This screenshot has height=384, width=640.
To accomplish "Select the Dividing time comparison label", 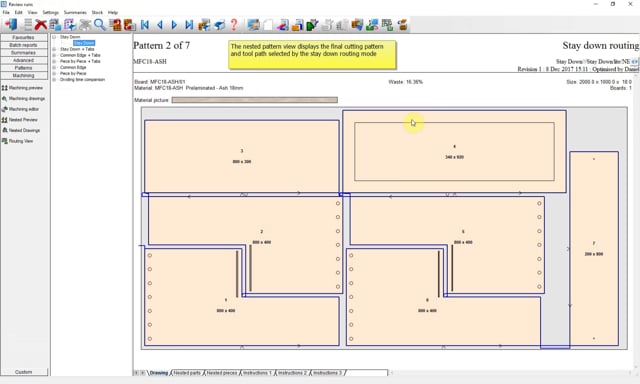I will 82,80.
